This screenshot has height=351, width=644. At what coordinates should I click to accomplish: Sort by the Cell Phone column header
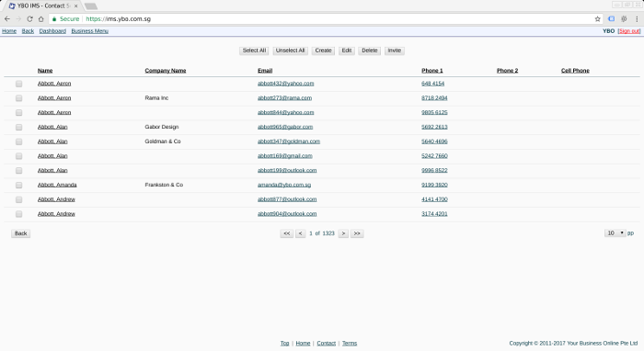(575, 71)
